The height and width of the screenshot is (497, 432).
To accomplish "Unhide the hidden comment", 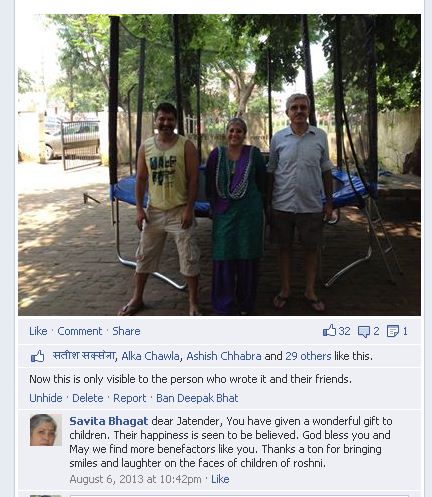I will point(46,398).
